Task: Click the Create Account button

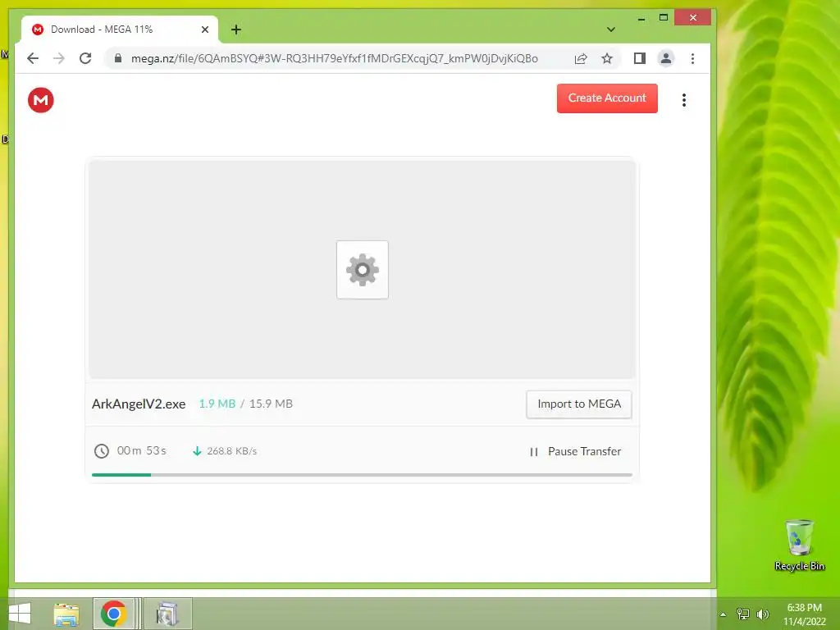Action: coord(607,98)
